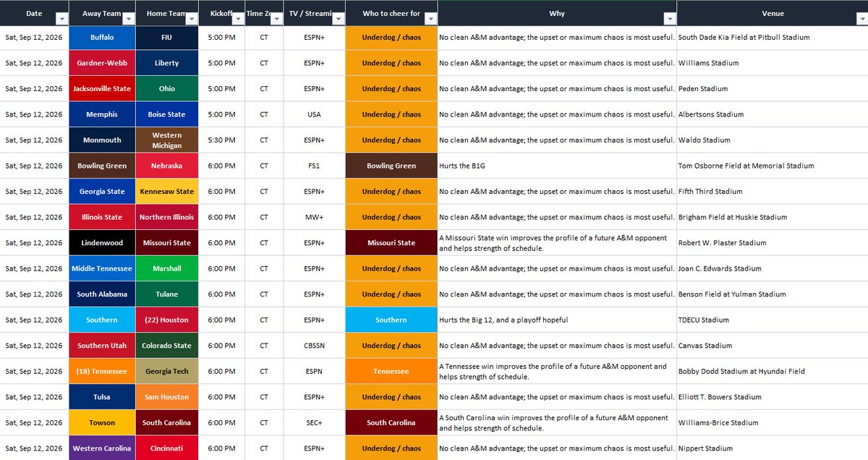
Task: Select the Towson away team cell
Action: (102, 422)
